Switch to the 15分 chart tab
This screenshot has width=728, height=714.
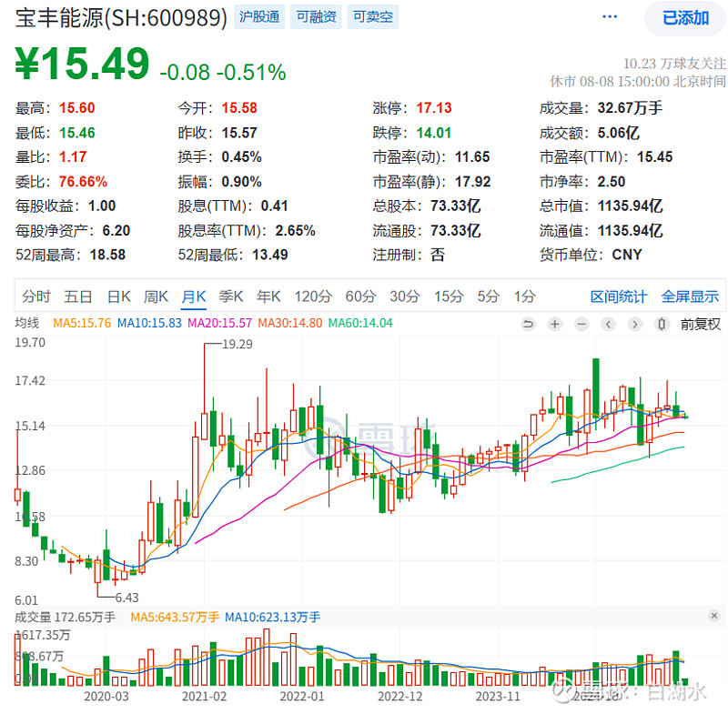coord(449,296)
